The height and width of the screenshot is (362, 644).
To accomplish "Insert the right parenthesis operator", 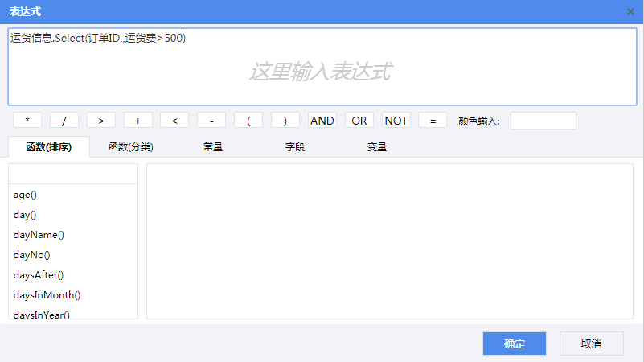I will point(285,121).
